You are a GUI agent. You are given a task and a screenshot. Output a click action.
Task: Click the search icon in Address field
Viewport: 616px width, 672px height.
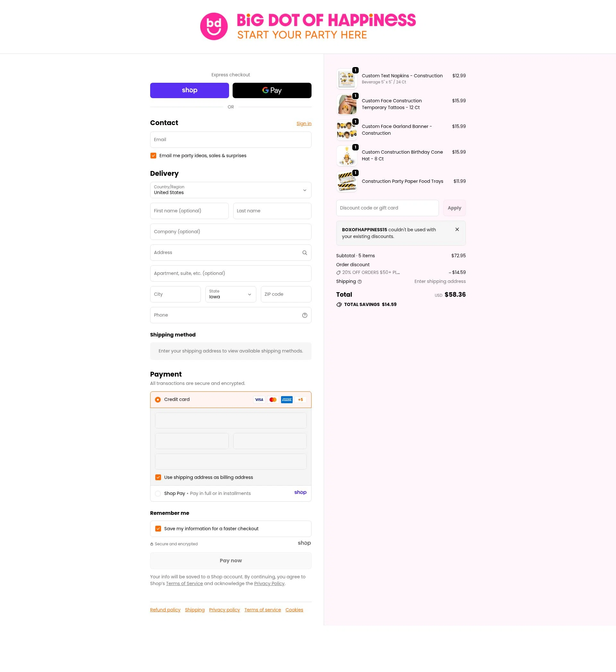pos(304,253)
